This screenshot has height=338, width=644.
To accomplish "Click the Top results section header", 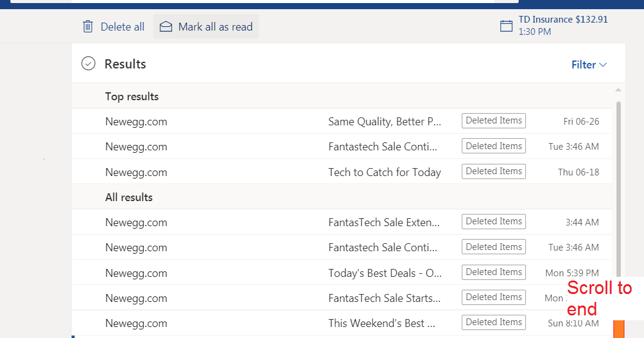I will point(132,97).
